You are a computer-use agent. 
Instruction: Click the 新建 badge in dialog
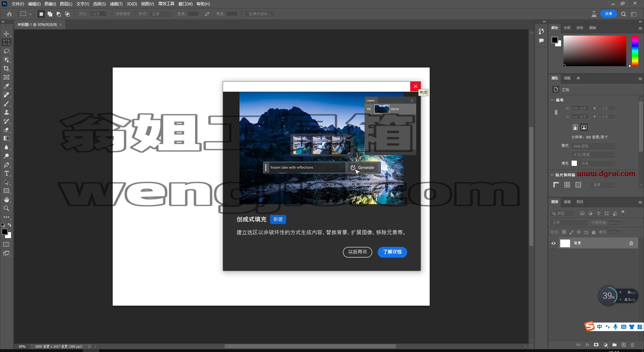(x=278, y=219)
